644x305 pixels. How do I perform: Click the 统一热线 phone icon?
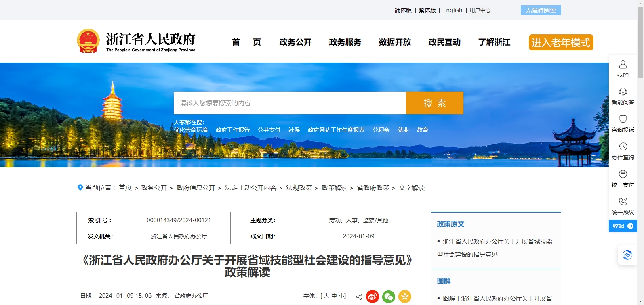(623, 206)
